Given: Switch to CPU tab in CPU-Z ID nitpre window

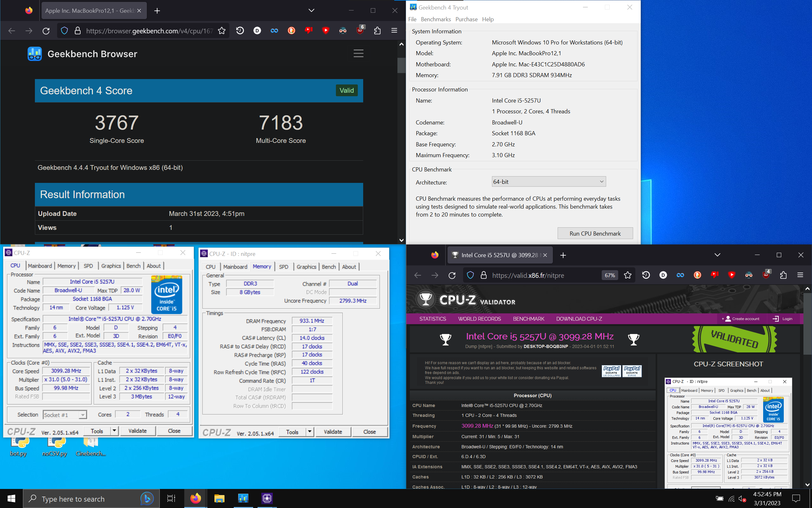Looking at the screenshot, I should pyautogui.click(x=211, y=267).
